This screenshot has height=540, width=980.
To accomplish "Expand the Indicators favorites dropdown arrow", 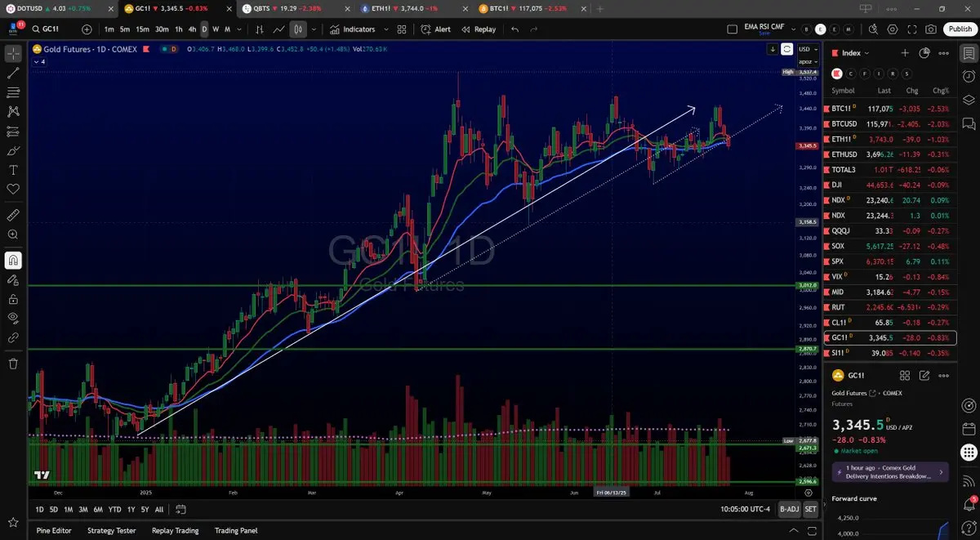I will [385, 29].
